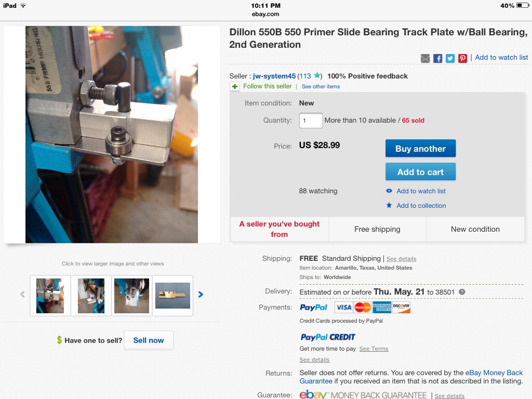This screenshot has height=399, width=532.
Task: Click the star icon beside Add to collection
Action: point(389,205)
